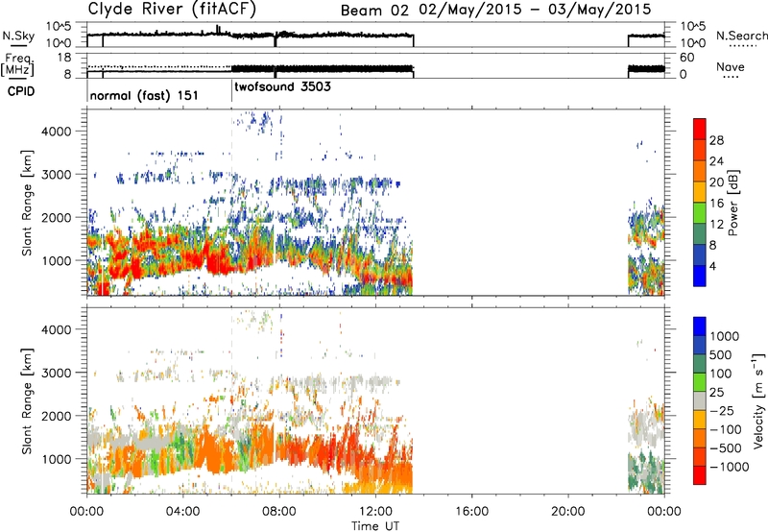Click the 'Time UT' axis label

(375, 526)
